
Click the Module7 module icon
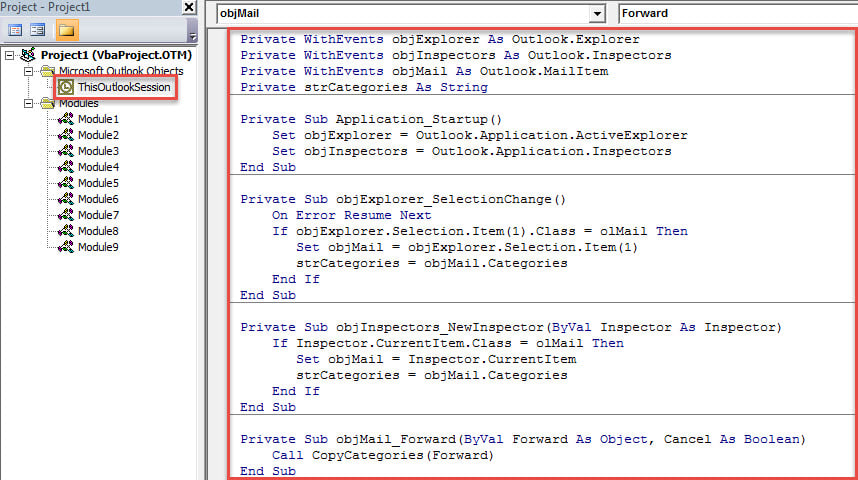66,215
